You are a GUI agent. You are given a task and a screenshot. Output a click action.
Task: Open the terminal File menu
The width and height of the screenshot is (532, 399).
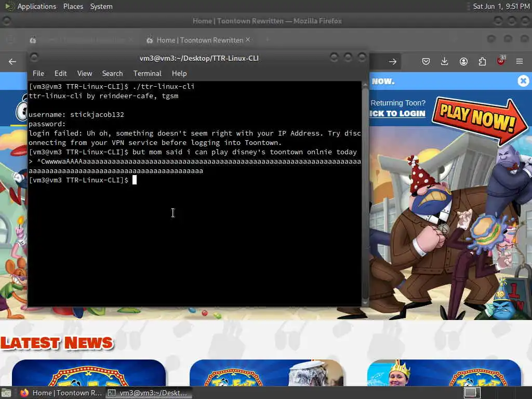(x=38, y=73)
